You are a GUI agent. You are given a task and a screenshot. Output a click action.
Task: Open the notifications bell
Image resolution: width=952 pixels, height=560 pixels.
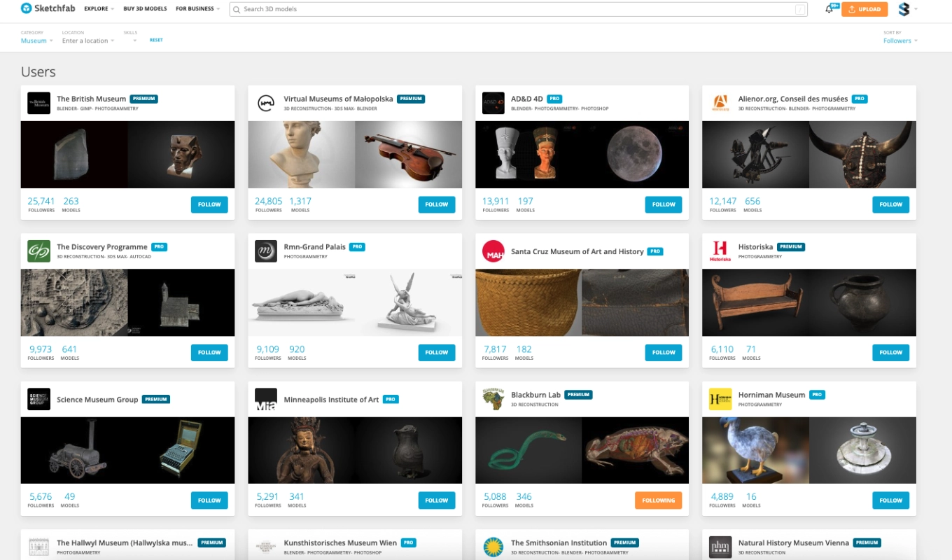[x=829, y=9]
